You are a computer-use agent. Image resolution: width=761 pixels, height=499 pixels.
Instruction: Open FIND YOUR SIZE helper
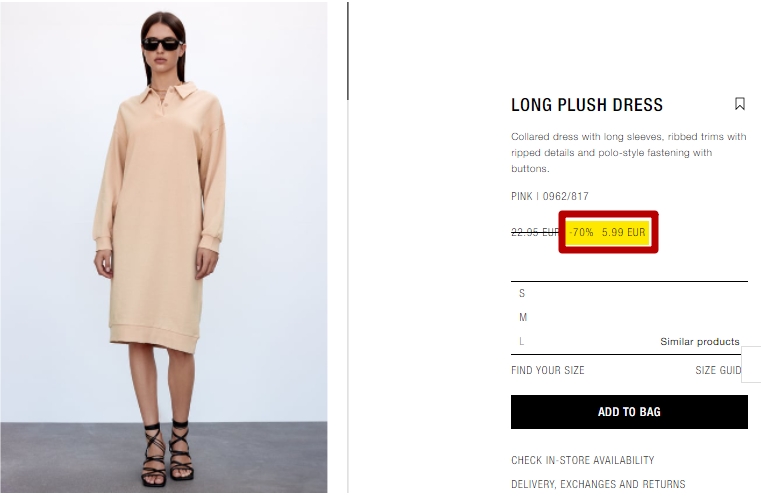pyautogui.click(x=547, y=370)
